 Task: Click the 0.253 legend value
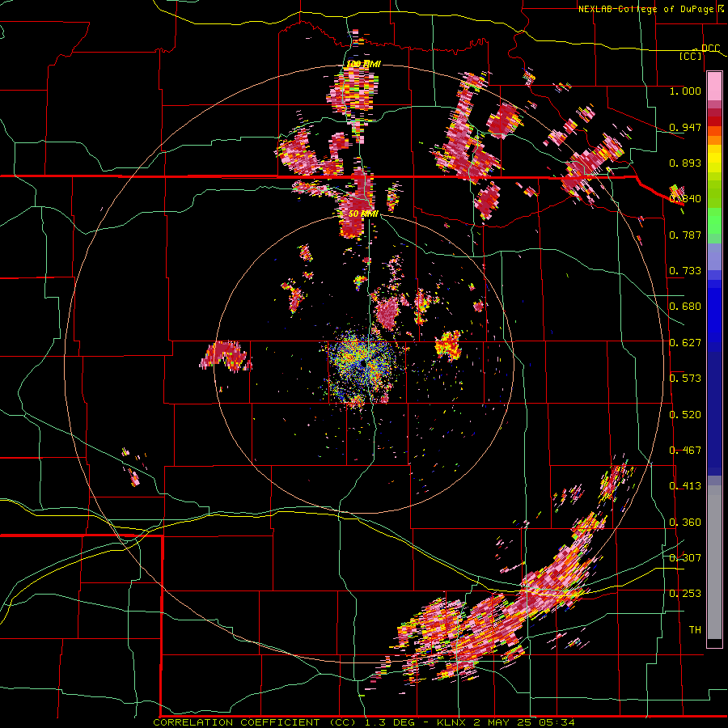pyautogui.click(x=685, y=594)
